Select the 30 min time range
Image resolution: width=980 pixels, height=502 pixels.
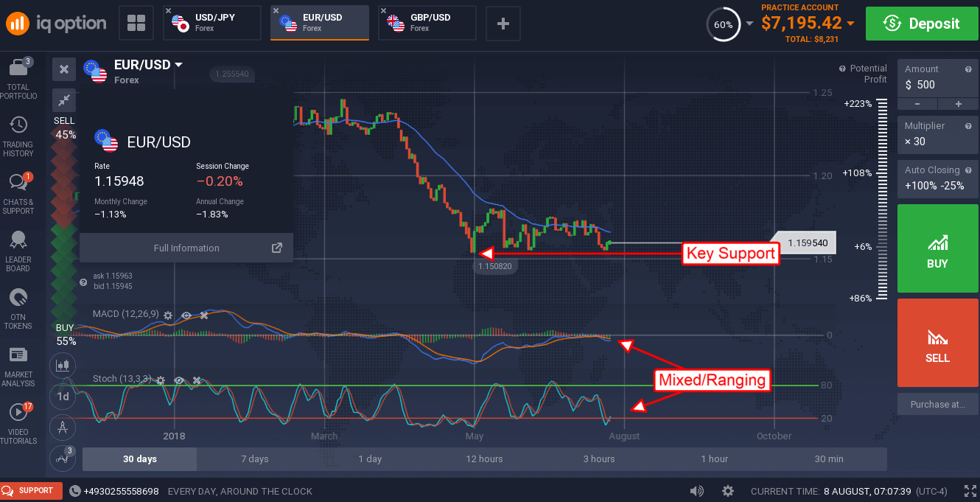tap(829, 459)
